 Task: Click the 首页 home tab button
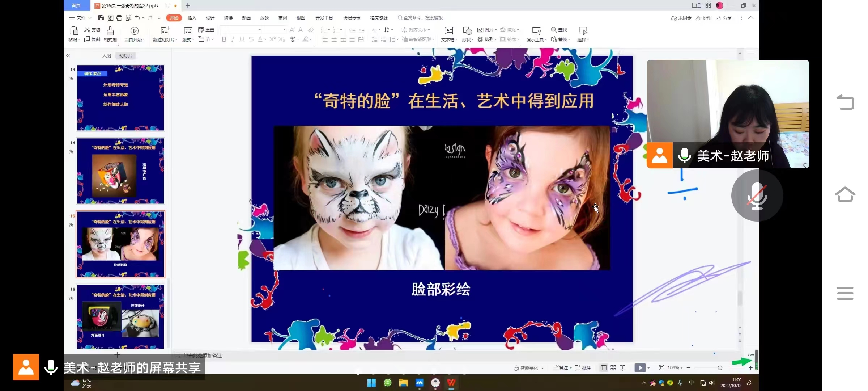[76, 5]
